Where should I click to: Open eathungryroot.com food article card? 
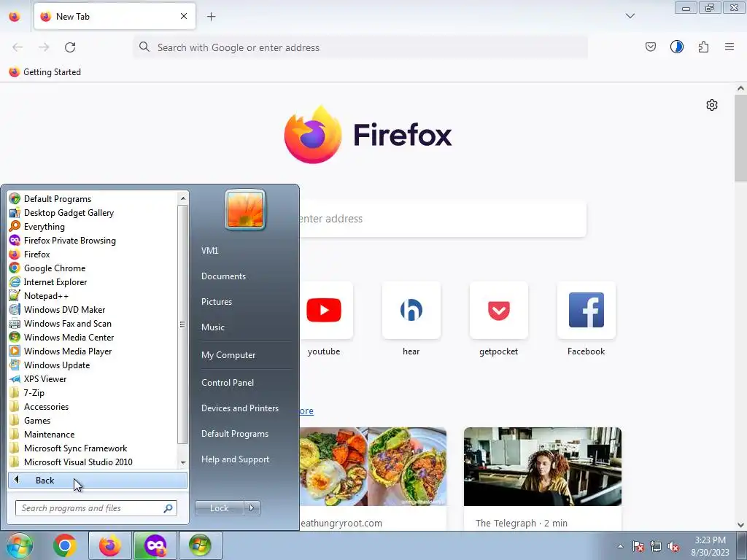tap(373, 478)
